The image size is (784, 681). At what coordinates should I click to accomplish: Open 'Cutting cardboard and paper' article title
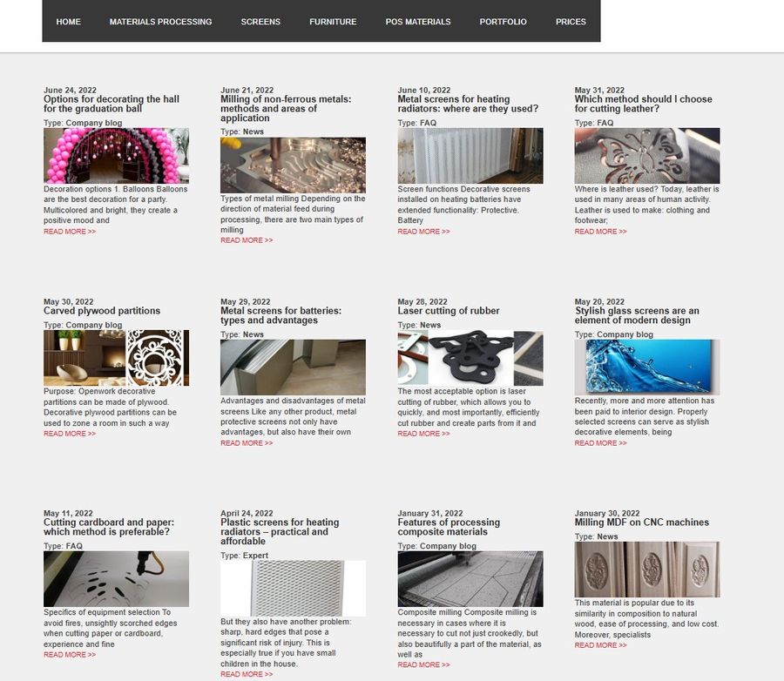109,527
